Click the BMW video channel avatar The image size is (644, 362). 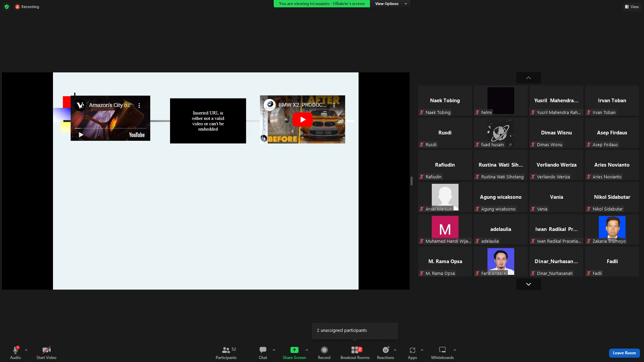pyautogui.click(x=269, y=105)
